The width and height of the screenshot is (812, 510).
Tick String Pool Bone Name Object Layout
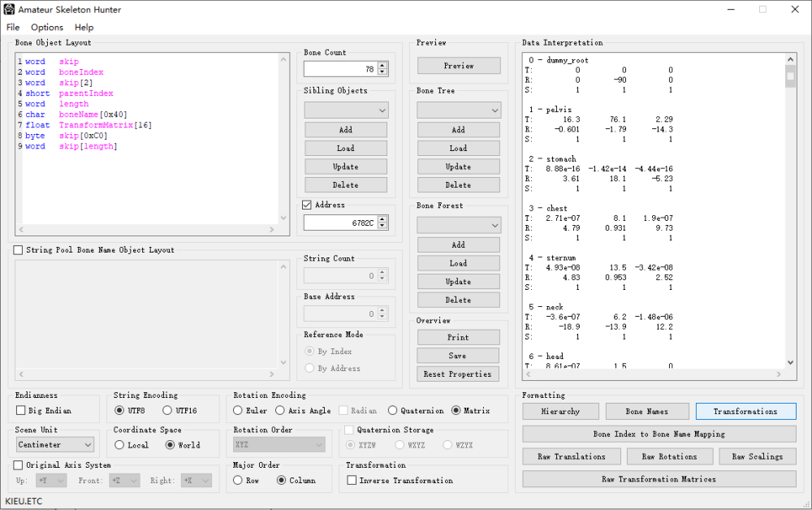pyautogui.click(x=19, y=250)
